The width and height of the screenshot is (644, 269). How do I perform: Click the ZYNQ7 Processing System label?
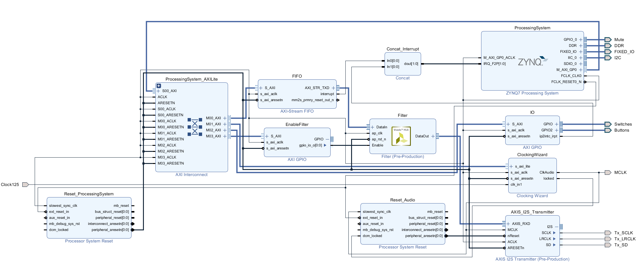[532, 93]
